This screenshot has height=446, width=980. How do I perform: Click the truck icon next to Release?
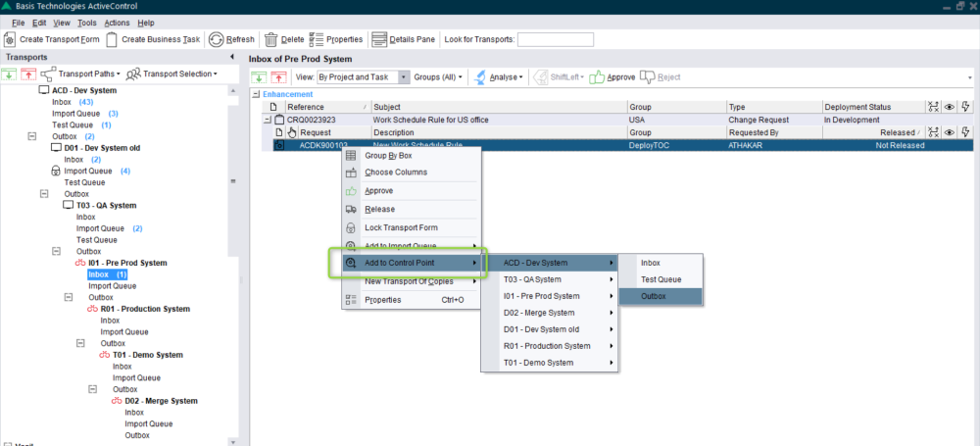(x=351, y=209)
